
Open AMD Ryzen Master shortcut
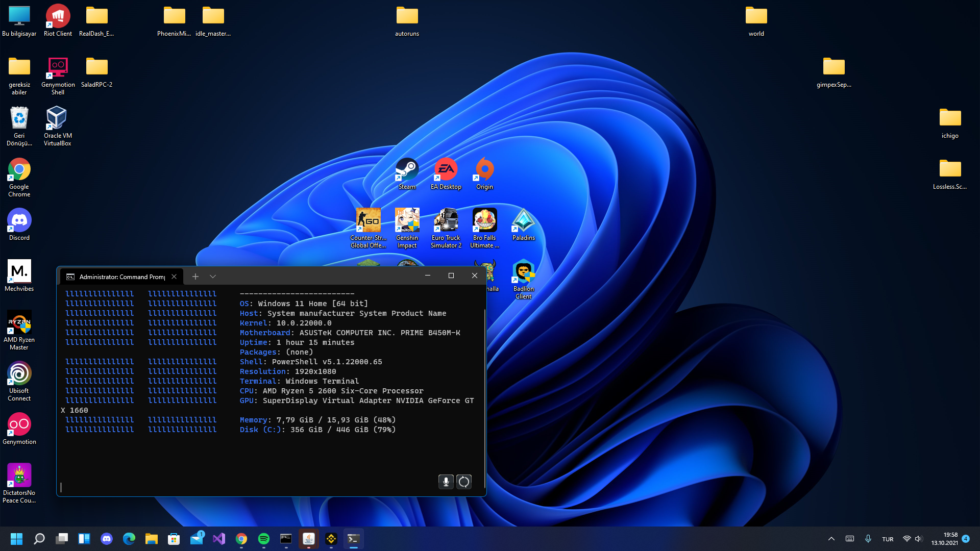19,330
